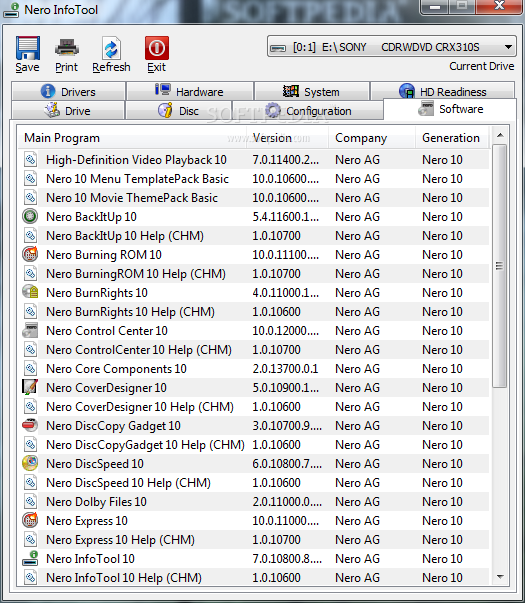Switch to the Drive tab

point(68,111)
